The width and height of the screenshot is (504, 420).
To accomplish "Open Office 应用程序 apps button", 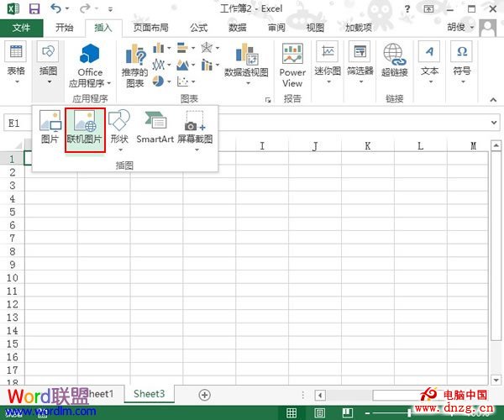I will [x=90, y=66].
